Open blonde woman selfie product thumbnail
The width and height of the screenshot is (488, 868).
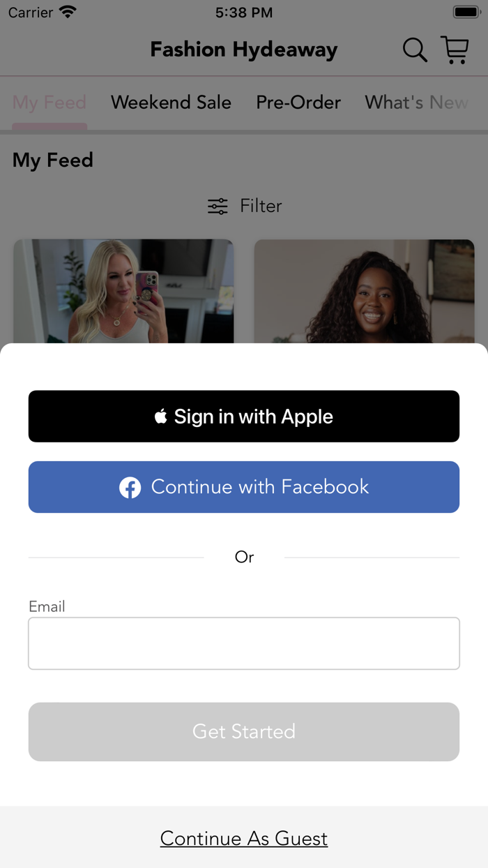click(123, 291)
